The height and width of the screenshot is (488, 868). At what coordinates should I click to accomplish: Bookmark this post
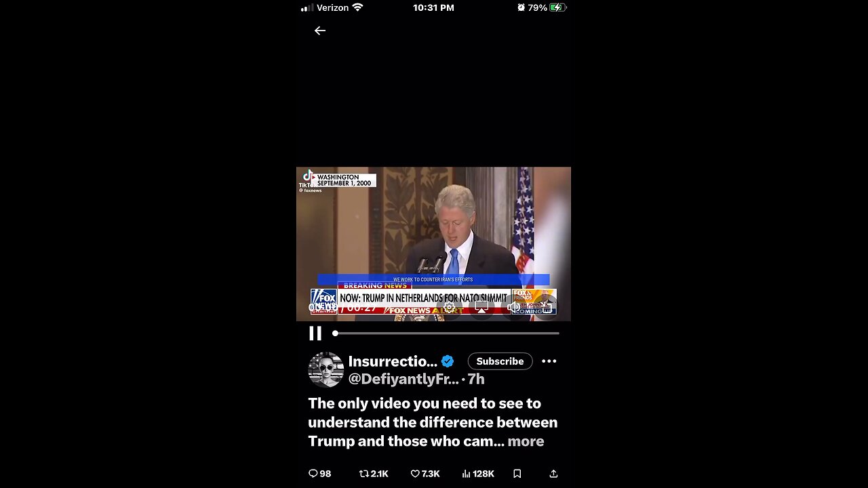point(517,474)
